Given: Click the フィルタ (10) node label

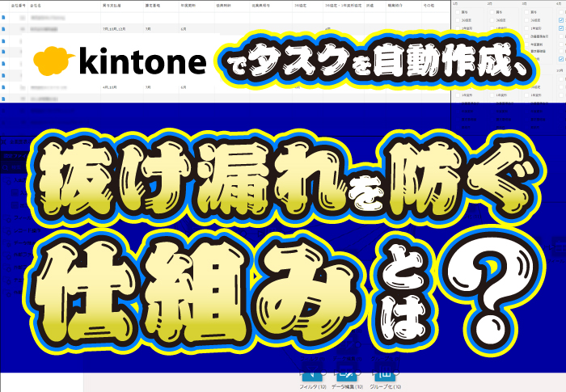Looking at the screenshot, I should pyautogui.click(x=313, y=386).
